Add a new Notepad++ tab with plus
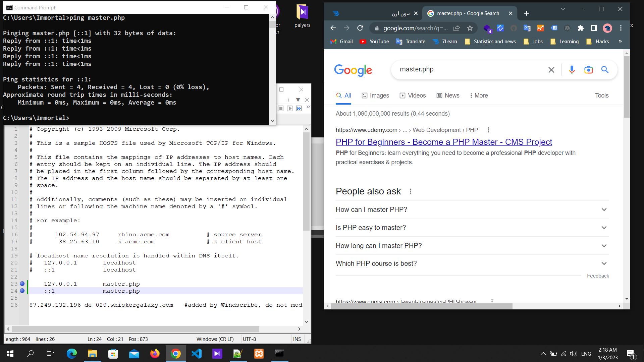644x362 pixels. [288, 100]
